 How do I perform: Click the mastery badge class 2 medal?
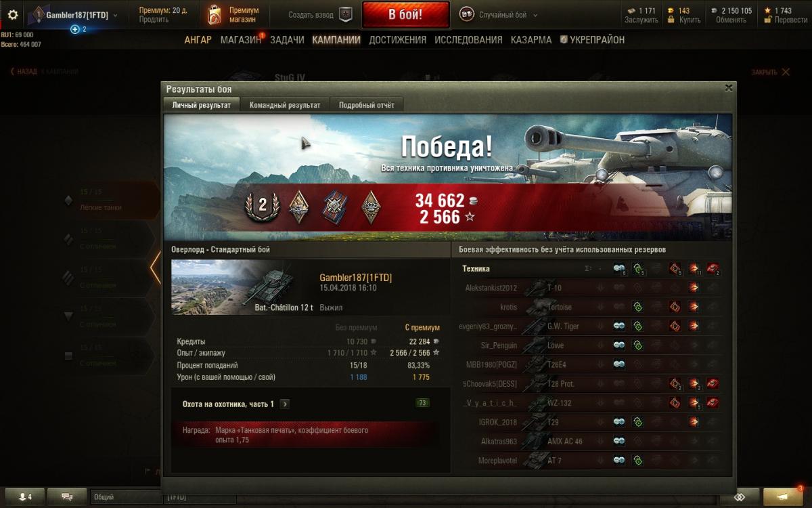point(262,204)
